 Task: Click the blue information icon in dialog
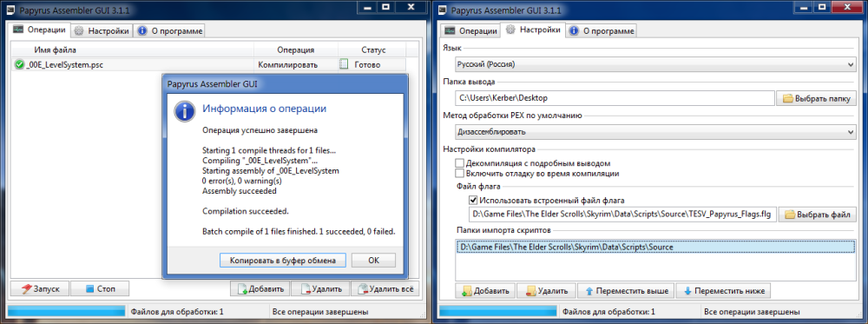click(x=184, y=110)
